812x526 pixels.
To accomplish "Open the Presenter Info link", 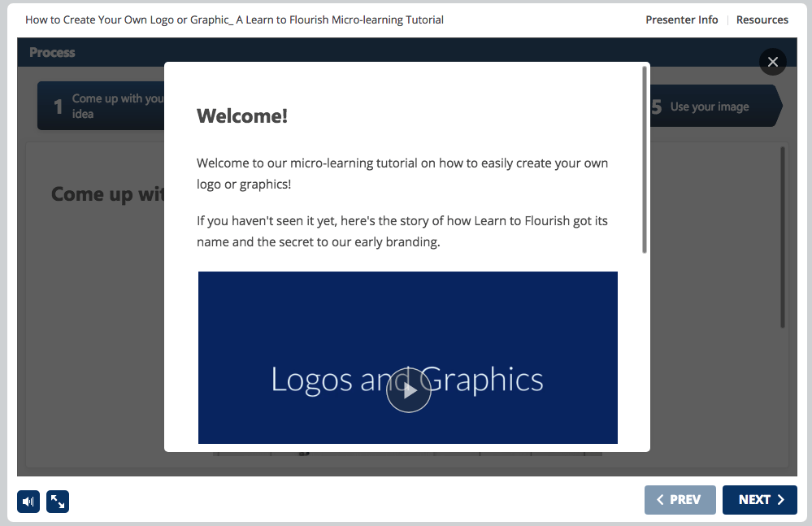I will point(681,20).
